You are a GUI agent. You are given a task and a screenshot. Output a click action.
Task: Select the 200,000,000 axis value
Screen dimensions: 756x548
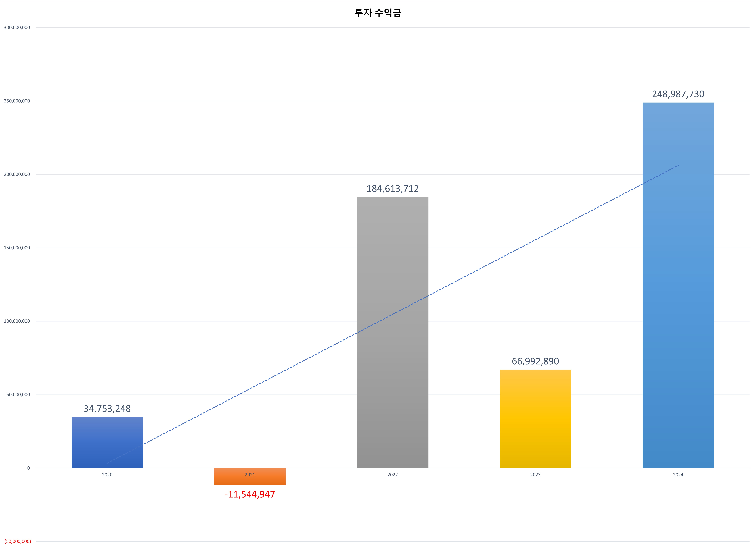[x=17, y=174]
